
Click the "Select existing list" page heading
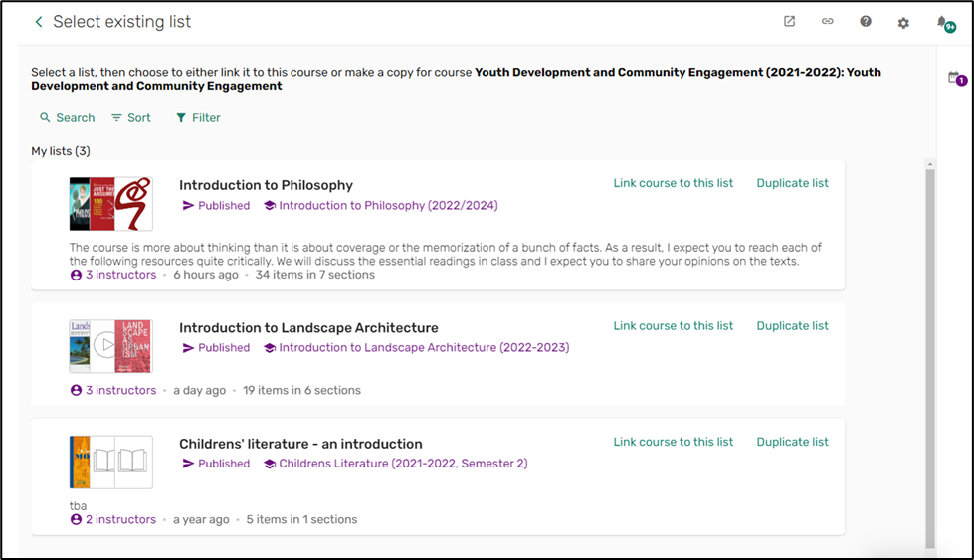(x=121, y=22)
